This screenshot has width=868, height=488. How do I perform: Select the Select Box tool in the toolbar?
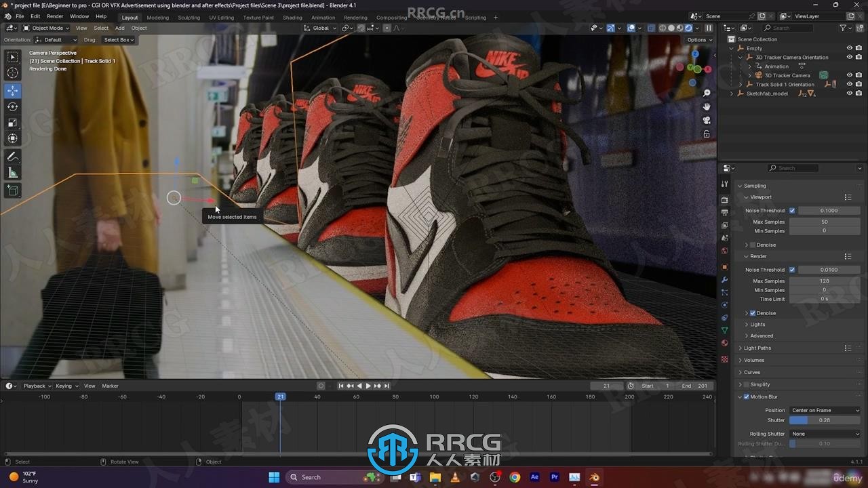[x=13, y=57]
